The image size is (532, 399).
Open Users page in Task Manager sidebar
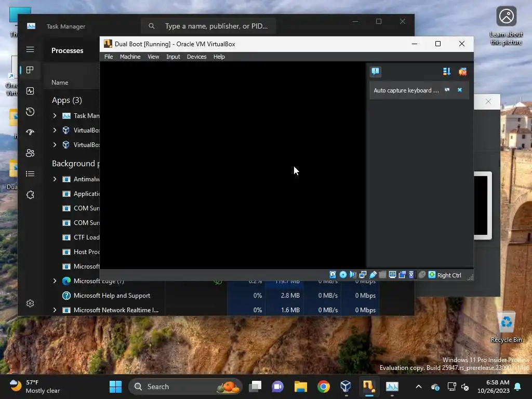30,153
